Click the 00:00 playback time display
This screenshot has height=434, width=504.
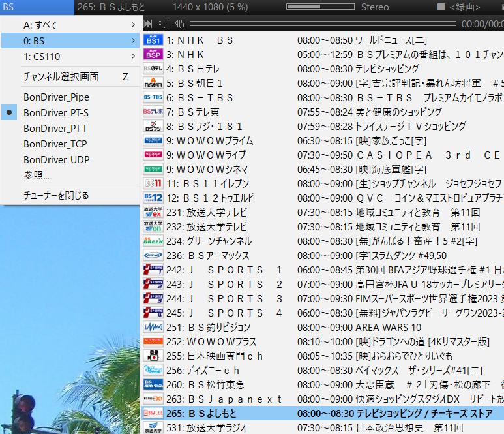[x=482, y=23]
